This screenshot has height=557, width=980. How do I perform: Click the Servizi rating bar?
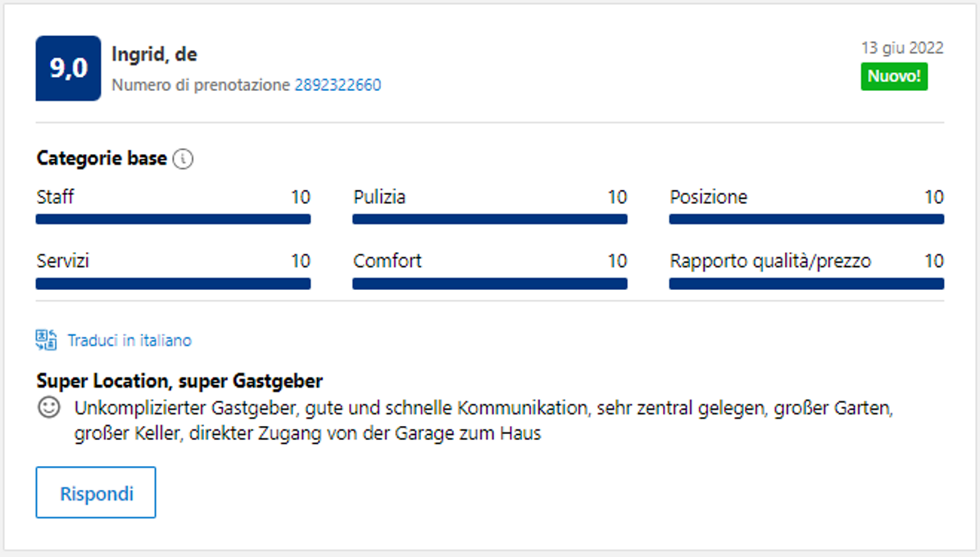(x=173, y=284)
